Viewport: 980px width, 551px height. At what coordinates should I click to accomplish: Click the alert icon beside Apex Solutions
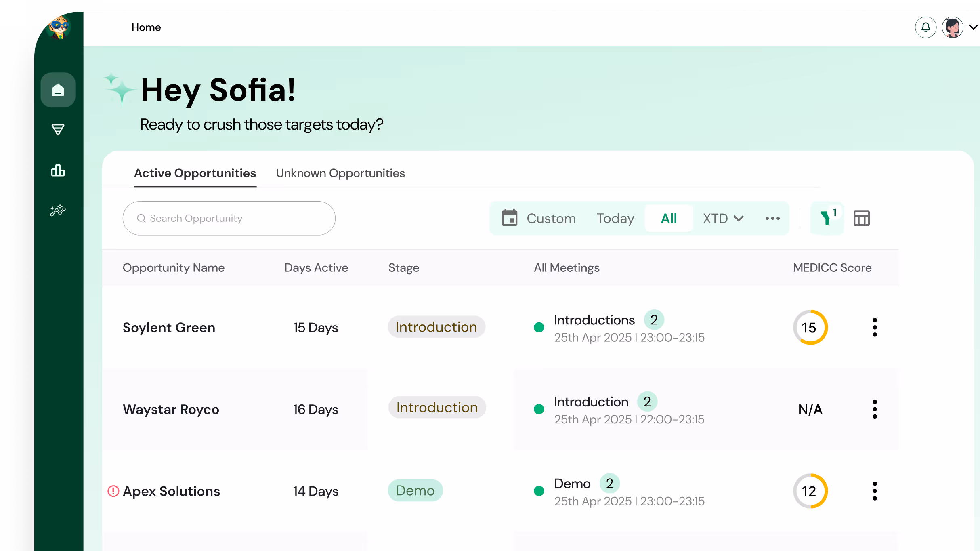[x=113, y=491]
